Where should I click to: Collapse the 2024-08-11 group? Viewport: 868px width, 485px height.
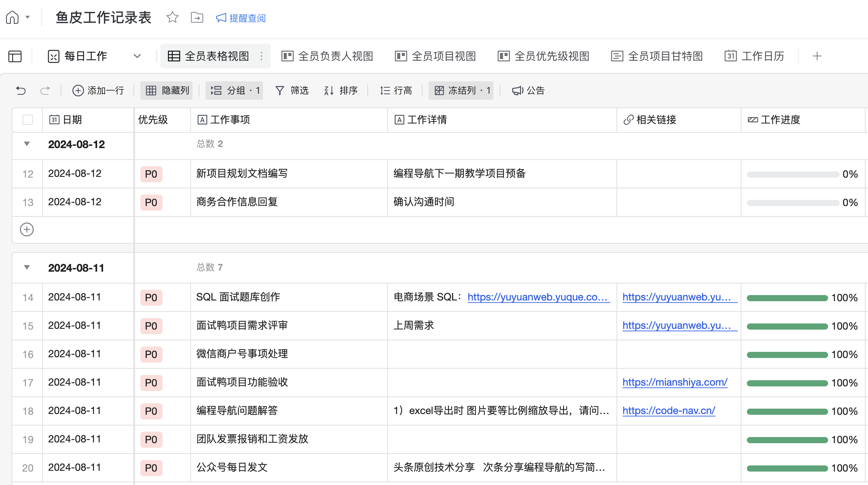pyautogui.click(x=27, y=267)
